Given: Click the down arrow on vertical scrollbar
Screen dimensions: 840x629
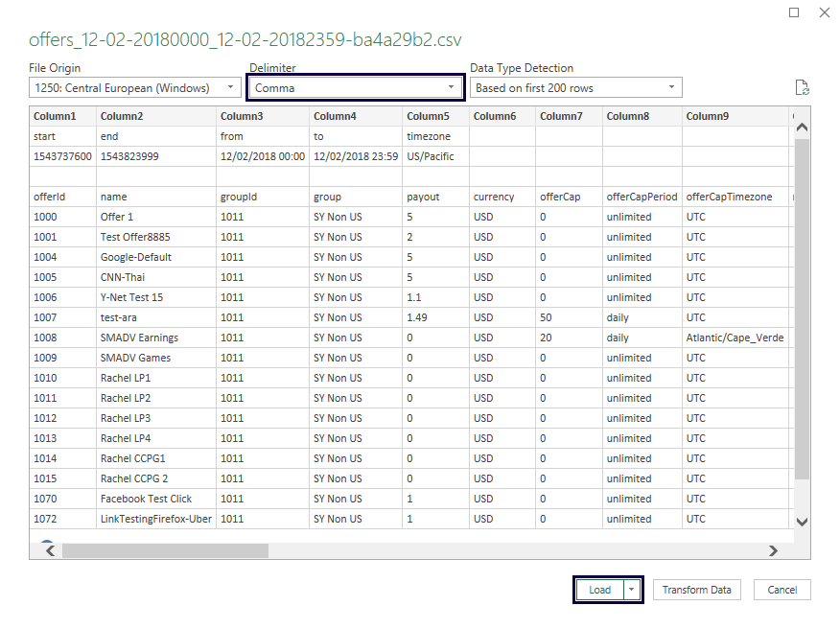Looking at the screenshot, I should coord(803,522).
